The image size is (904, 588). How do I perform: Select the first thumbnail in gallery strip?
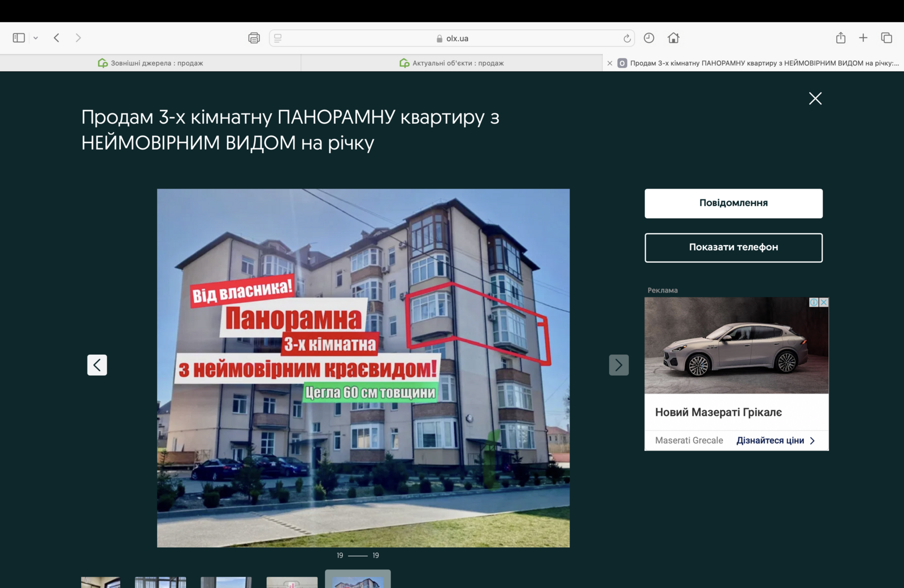(101, 582)
